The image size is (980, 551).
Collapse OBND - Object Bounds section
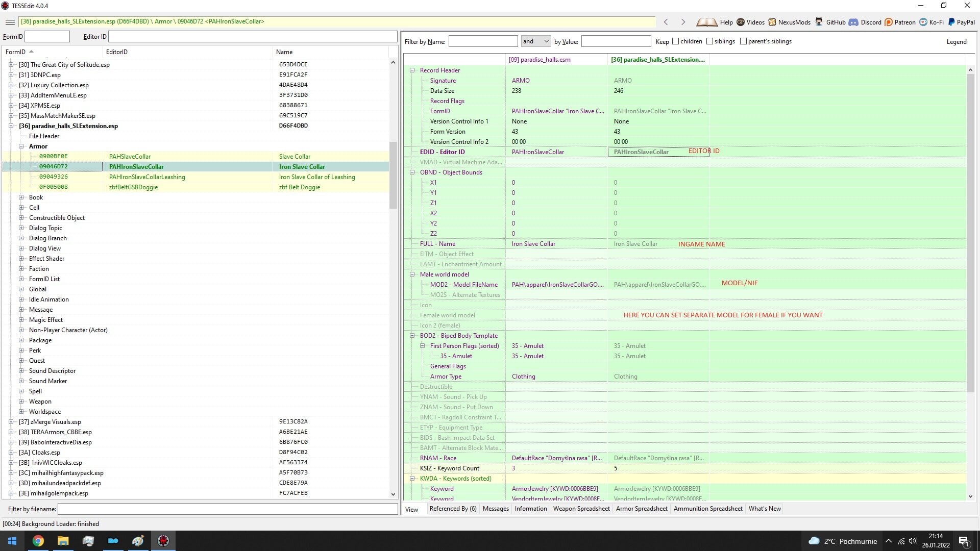(x=412, y=172)
